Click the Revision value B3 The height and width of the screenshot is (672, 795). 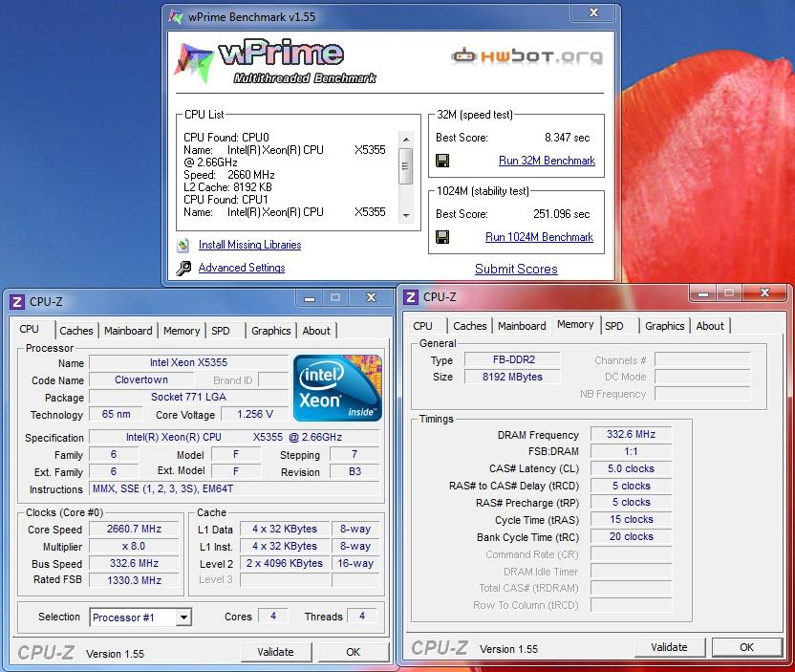355,471
